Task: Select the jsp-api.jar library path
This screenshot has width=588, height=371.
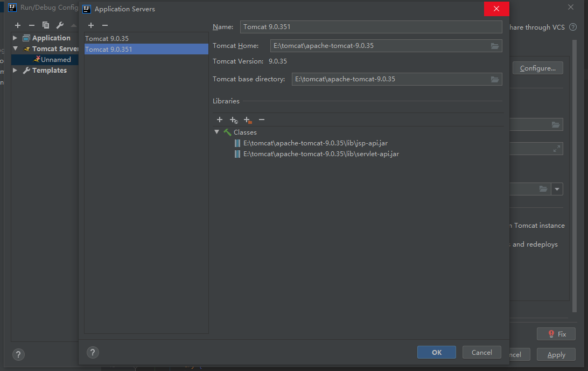Action: pyautogui.click(x=316, y=143)
